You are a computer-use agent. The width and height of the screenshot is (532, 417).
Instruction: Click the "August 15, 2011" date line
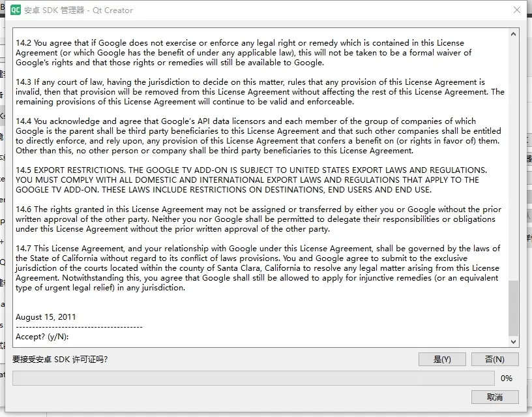[x=46, y=317]
